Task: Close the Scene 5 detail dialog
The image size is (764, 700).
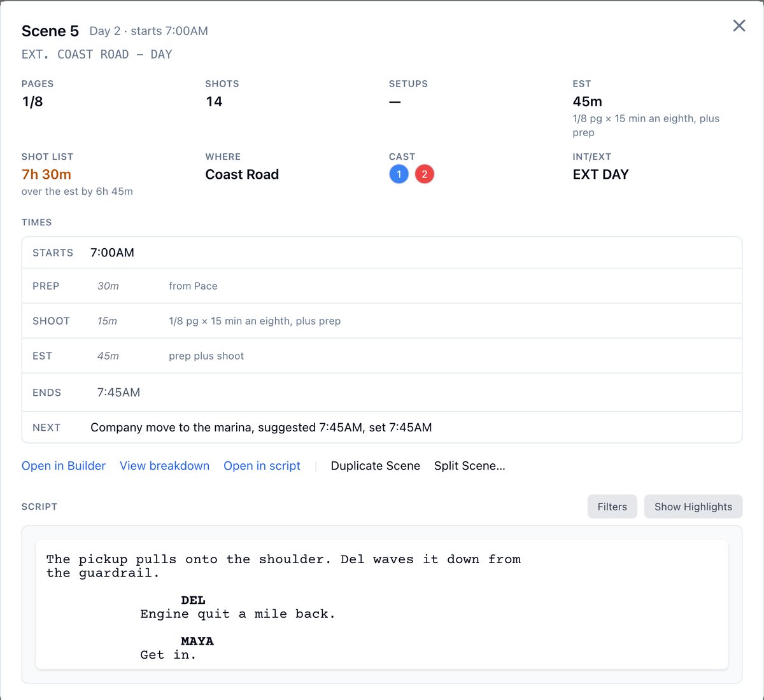Action: (x=739, y=25)
